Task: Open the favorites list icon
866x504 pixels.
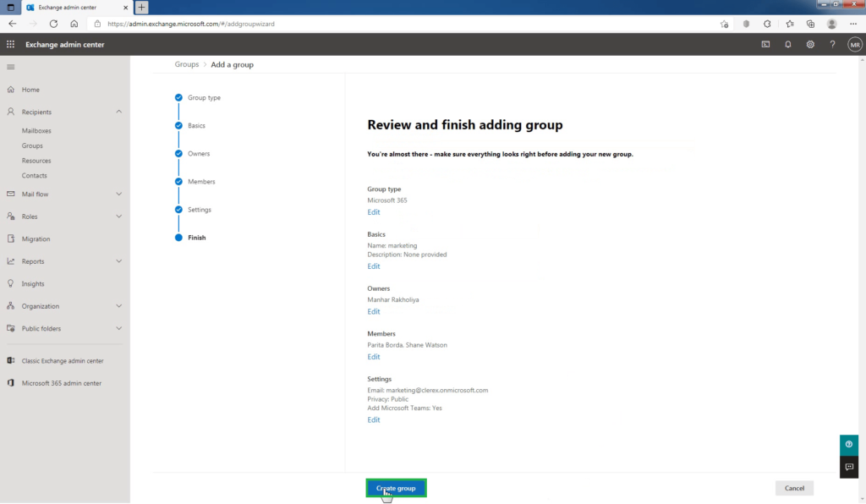Action: pyautogui.click(x=790, y=24)
